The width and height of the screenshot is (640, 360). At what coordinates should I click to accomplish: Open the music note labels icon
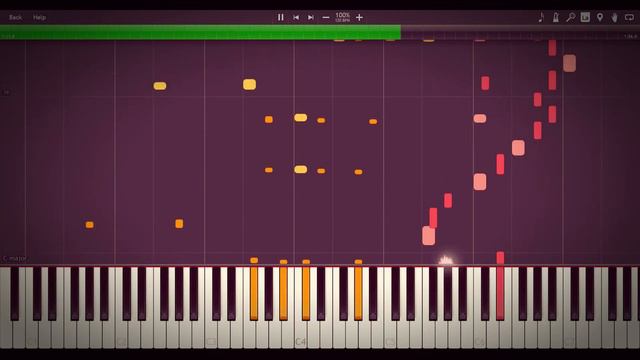[x=541, y=17]
